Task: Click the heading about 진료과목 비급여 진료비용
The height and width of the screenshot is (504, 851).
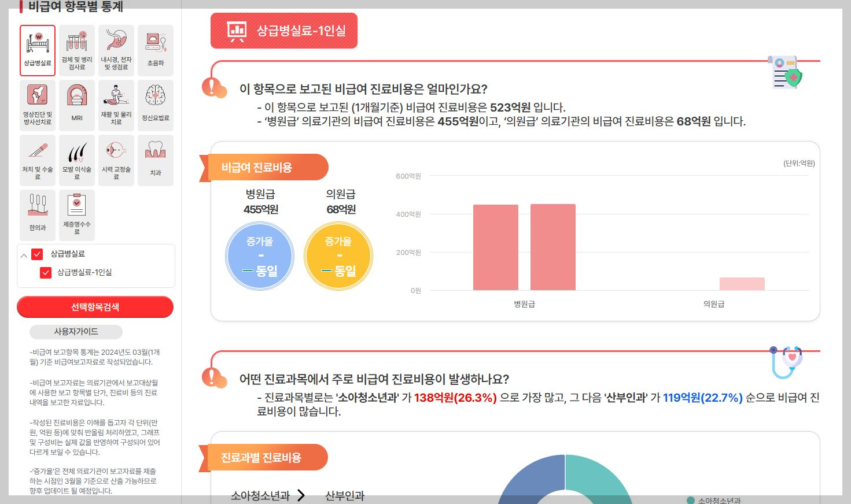Action: point(374,379)
